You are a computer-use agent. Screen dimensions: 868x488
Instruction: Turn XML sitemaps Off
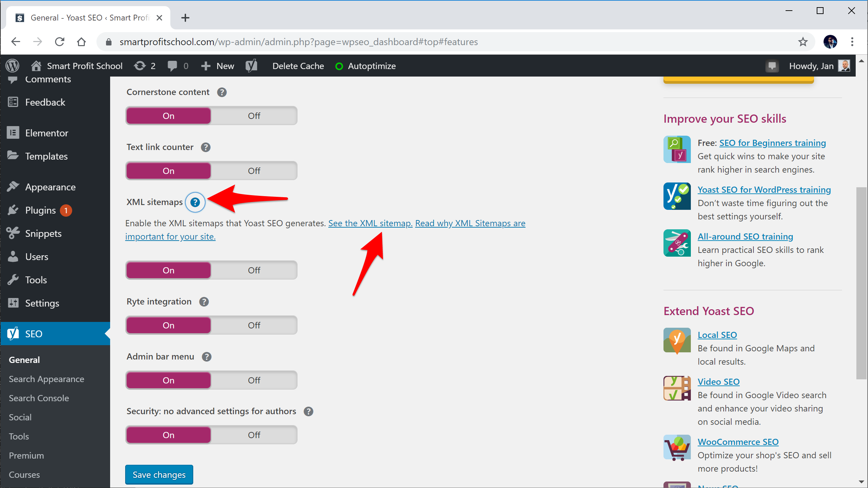tap(254, 270)
